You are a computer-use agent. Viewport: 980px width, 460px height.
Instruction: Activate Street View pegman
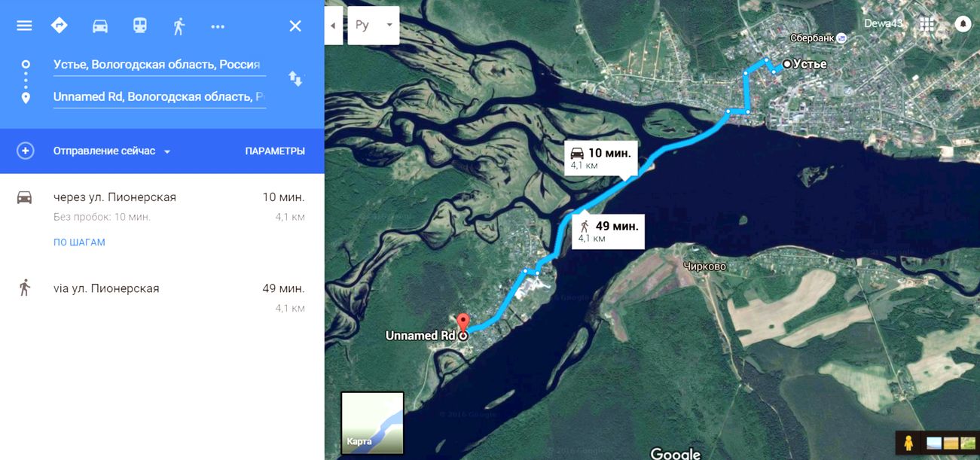tap(908, 443)
